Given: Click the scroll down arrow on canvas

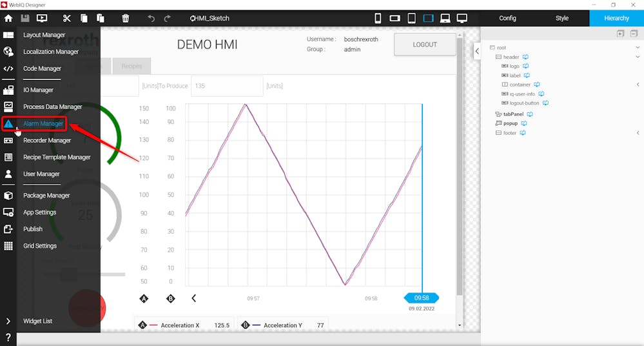Looking at the screenshot, I should [x=460, y=325].
